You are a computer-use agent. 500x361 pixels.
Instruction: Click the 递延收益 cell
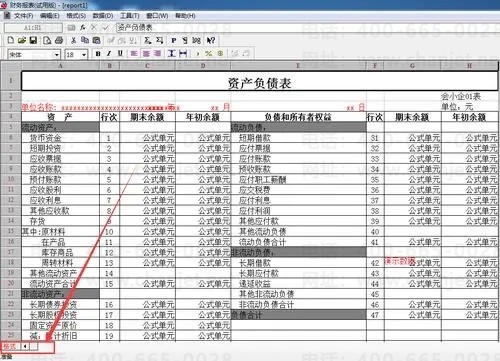pos(299,284)
